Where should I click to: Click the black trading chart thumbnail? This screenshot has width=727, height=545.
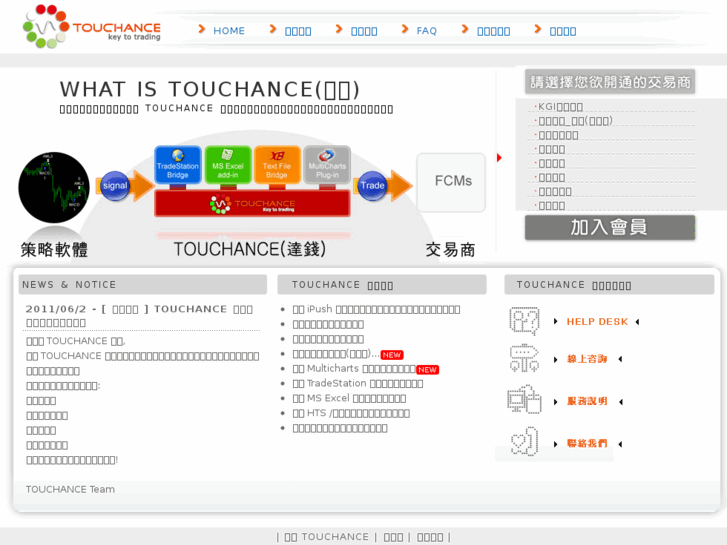pos(54,187)
